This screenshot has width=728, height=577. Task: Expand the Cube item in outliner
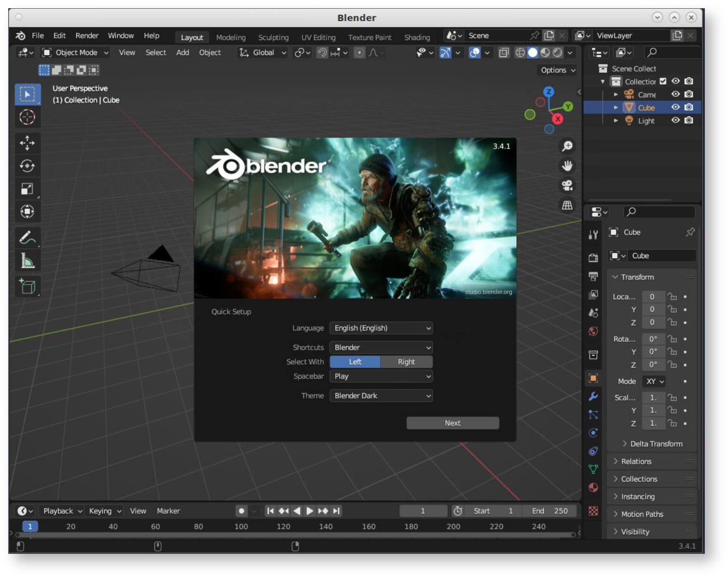click(x=616, y=108)
